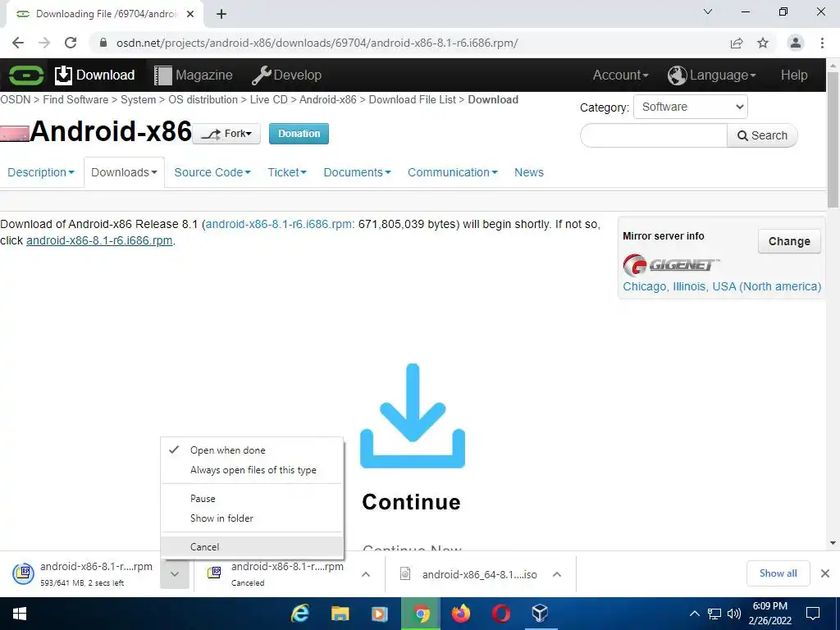This screenshot has width=840, height=630.
Task: Choose Cancel in the download menu
Action: pyautogui.click(x=252, y=546)
